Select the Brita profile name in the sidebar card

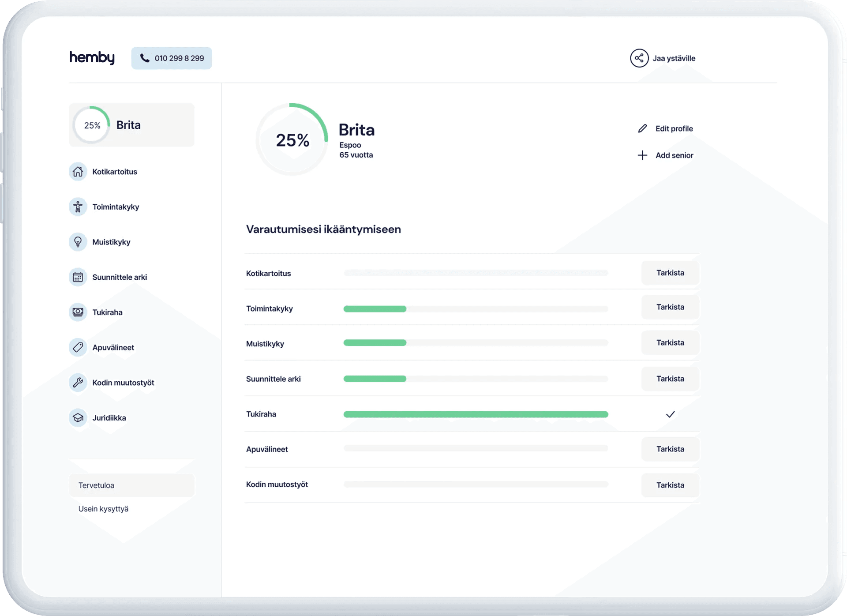tap(128, 125)
